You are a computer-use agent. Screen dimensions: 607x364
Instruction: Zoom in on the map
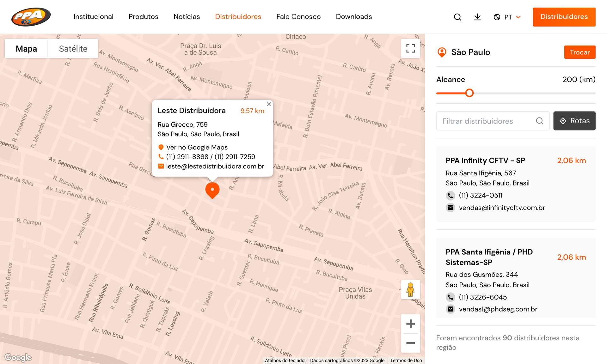(410, 324)
